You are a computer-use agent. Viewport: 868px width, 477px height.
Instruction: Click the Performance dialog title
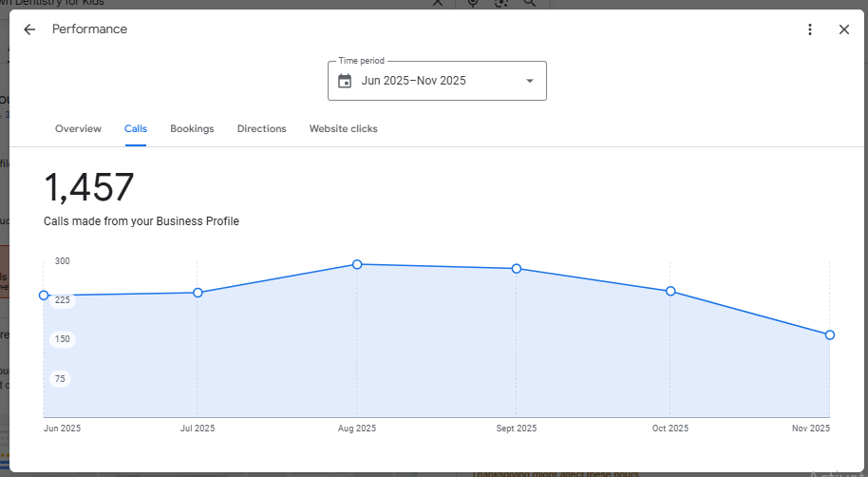click(x=89, y=29)
